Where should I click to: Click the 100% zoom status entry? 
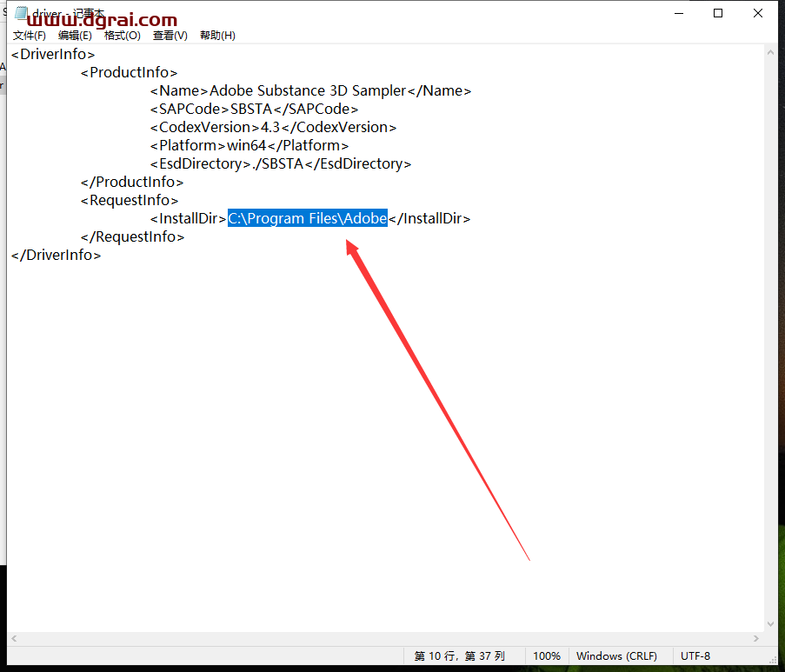point(547,656)
